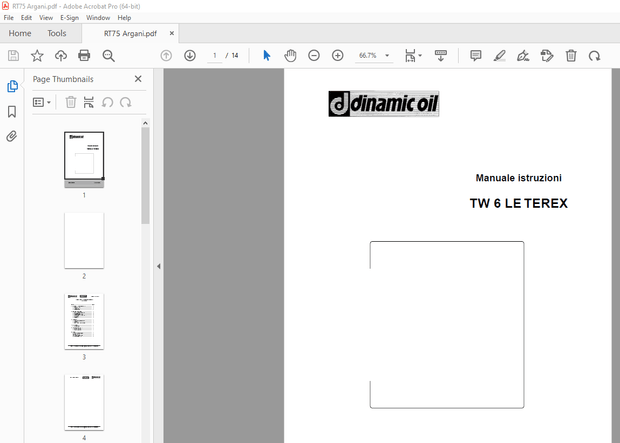The height and width of the screenshot is (443, 620).
Task: Select the Highlight text pen tool
Action: tap(499, 55)
